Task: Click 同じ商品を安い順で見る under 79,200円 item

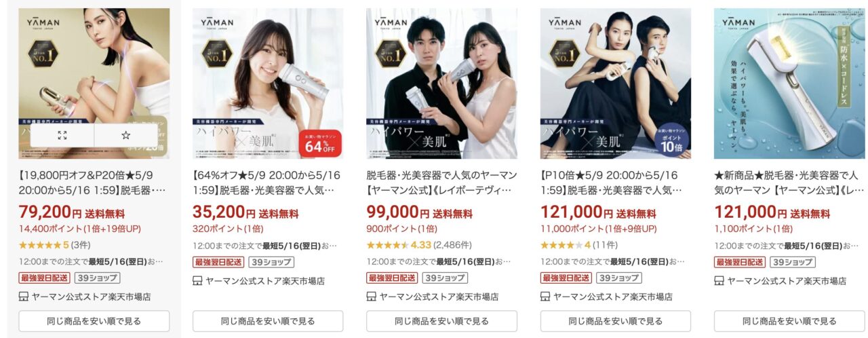Action: coord(94,321)
